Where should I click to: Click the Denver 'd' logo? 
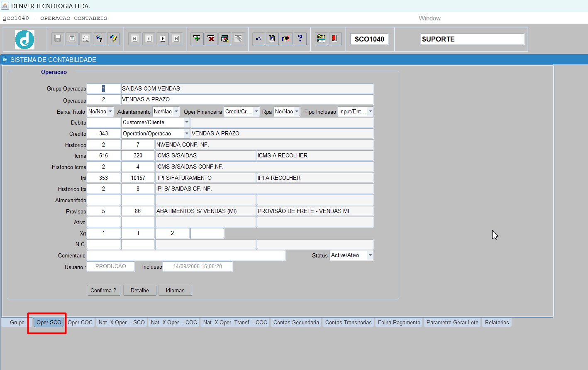[25, 39]
